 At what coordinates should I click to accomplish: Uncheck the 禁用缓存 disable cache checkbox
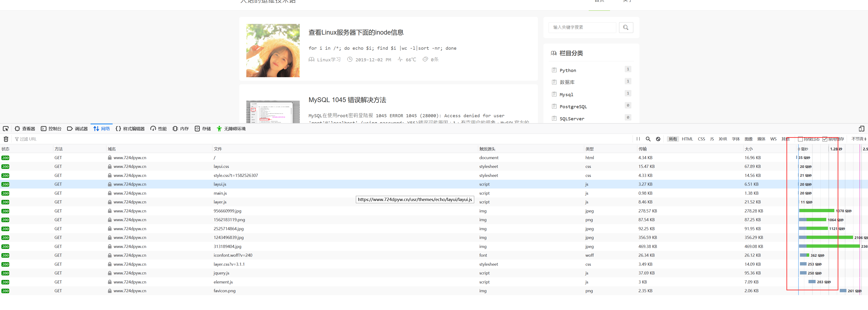825,139
